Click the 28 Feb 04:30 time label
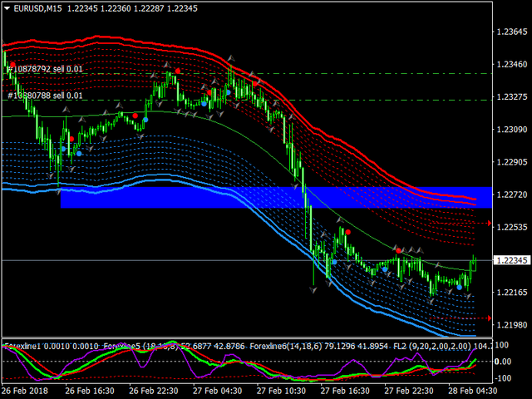This screenshot has height=399, width=532. pyautogui.click(x=473, y=391)
